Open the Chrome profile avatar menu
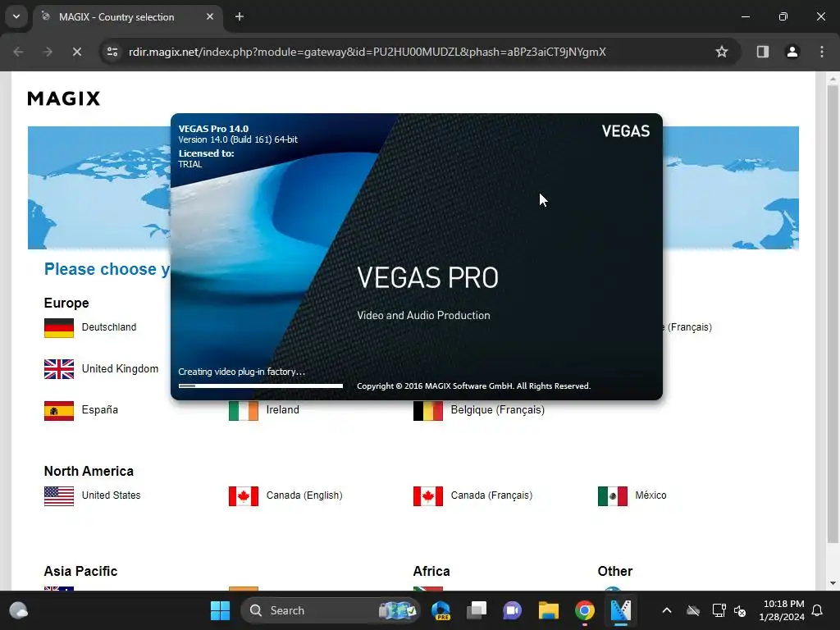840x630 pixels. point(792,52)
